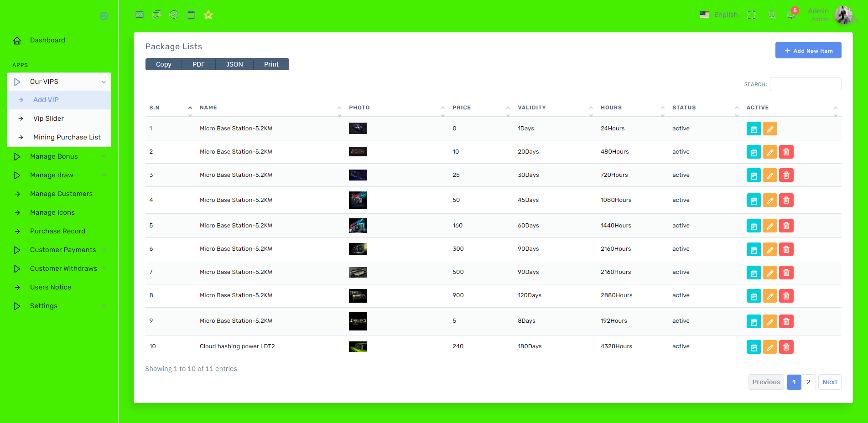The width and height of the screenshot is (868, 423).
Task: Click the calendar icon in top bar
Action: pos(191,15)
